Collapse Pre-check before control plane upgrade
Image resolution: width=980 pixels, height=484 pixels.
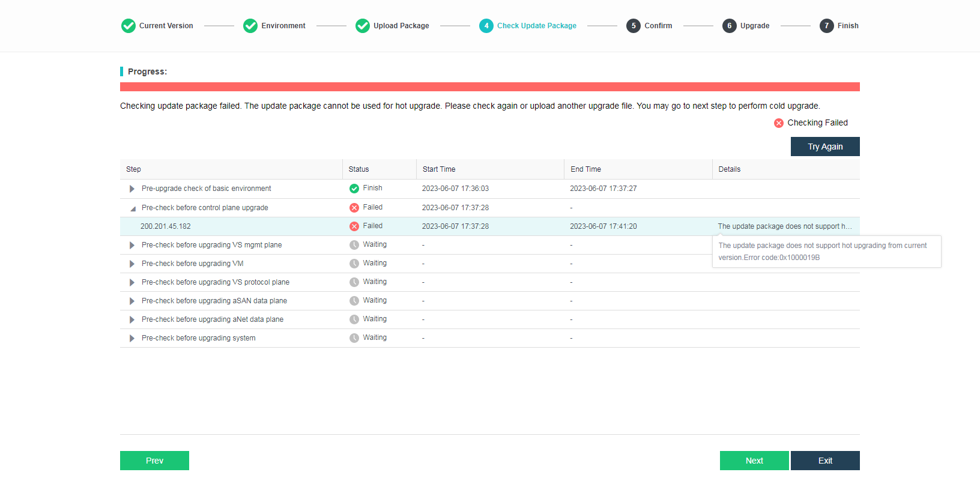pyautogui.click(x=132, y=208)
